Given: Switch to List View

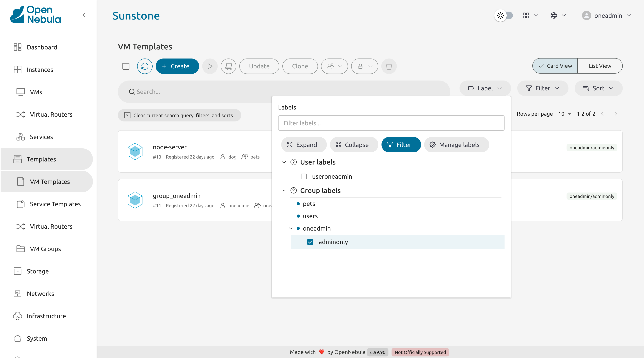Looking at the screenshot, I should tap(600, 66).
